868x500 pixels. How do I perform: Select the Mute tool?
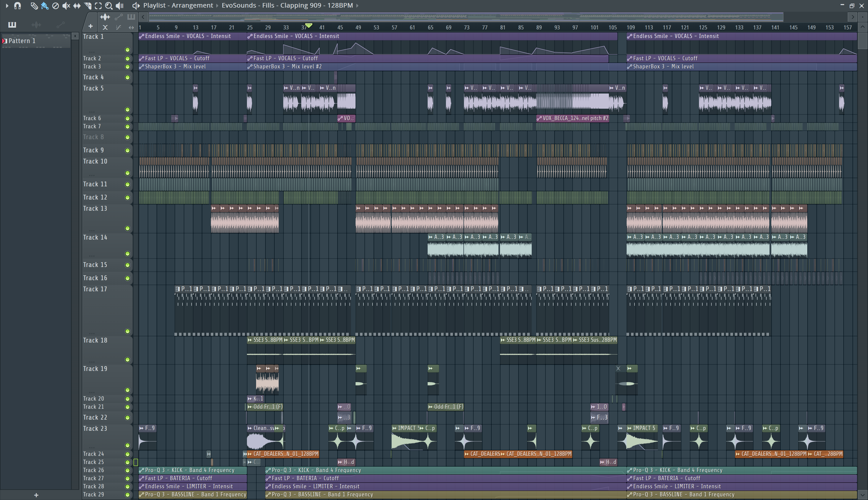pyautogui.click(x=66, y=6)
